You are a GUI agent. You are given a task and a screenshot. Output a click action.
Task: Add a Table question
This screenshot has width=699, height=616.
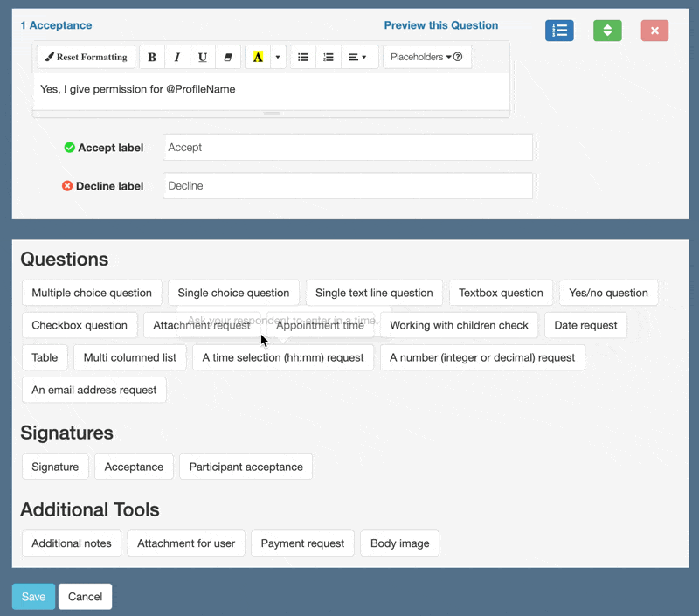(45, 357)
